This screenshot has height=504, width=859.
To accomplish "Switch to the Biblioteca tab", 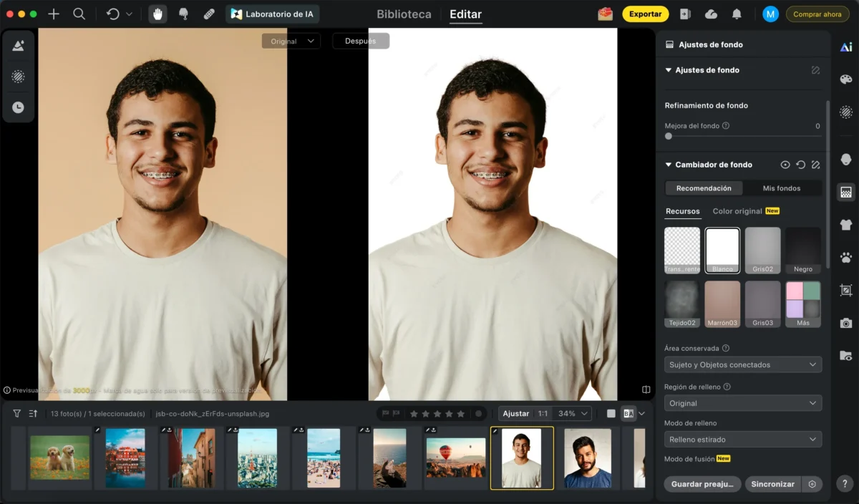I will tap(404, 14).
